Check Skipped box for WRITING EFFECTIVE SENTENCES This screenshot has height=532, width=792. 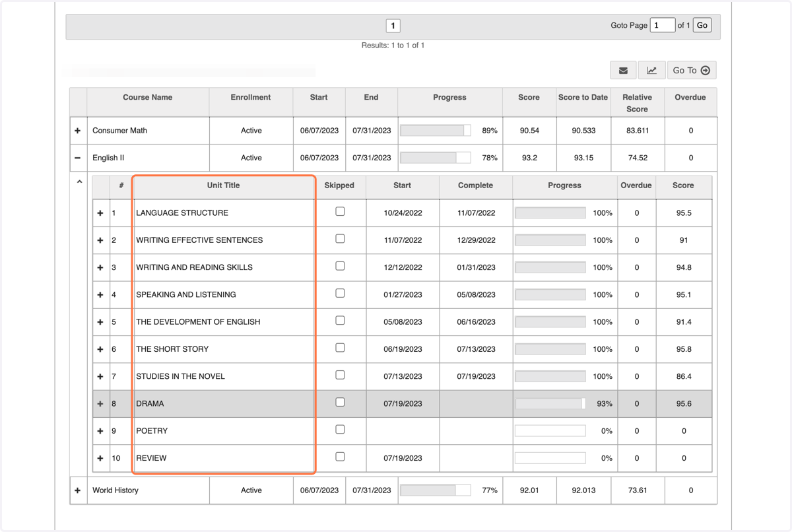pyautogui.click(x=340, y=239)
